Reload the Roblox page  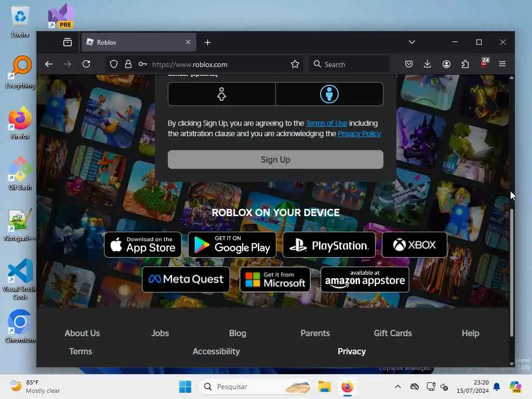point(86,64)
